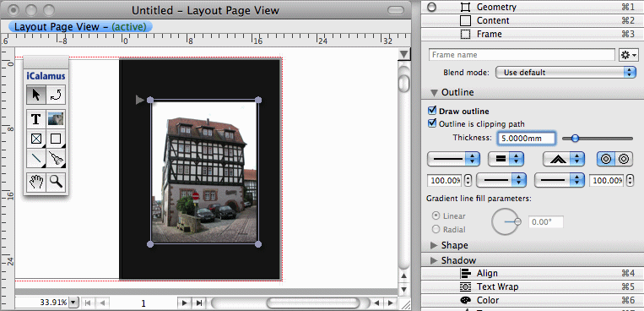The height and width of the screenshot is (311, 644).
Task: Select the rotate tool in iCalamus palette
Action: coord(56,95)
